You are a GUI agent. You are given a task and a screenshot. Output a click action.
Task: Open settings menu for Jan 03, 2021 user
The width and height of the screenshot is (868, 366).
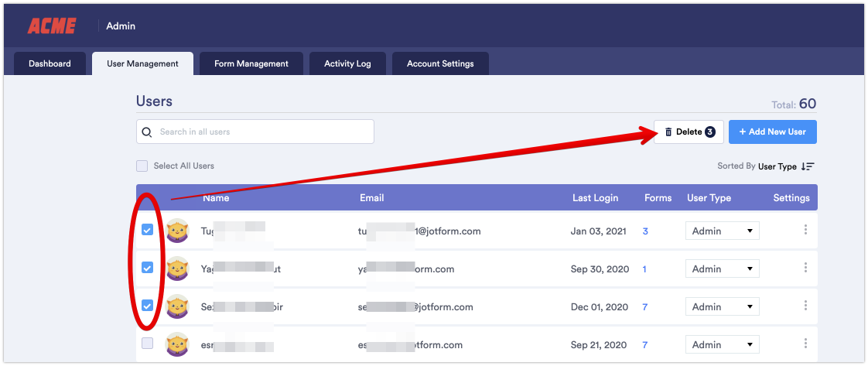click(x=805, y=230)
